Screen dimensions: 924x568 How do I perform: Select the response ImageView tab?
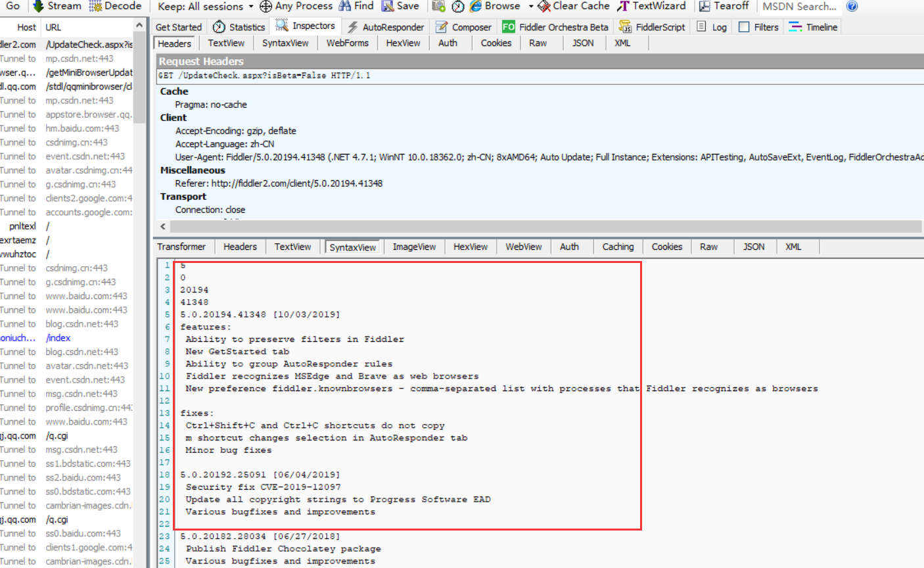point(414,247)
